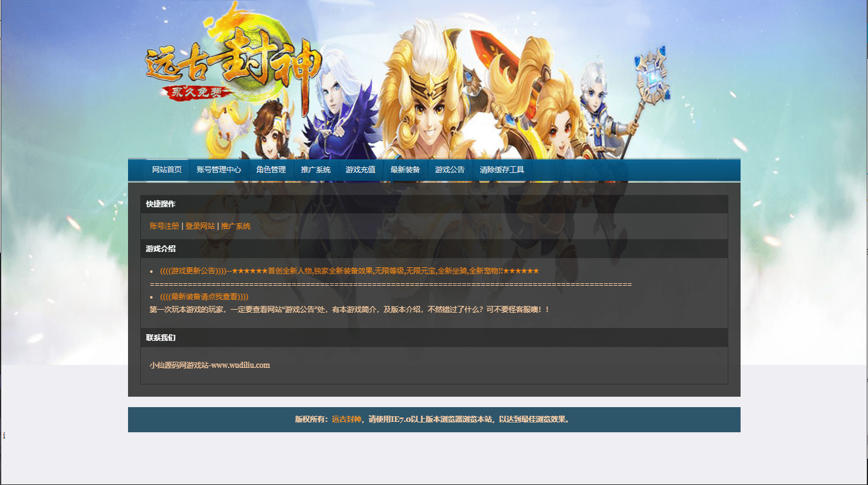View 最新装备 nav item
This screenshot has height=485, width=868.
405,170
